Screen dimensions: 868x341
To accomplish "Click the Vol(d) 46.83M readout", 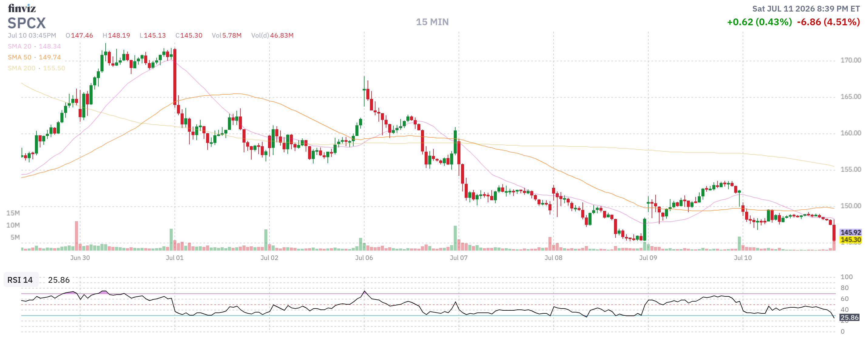I will [272, 35].
